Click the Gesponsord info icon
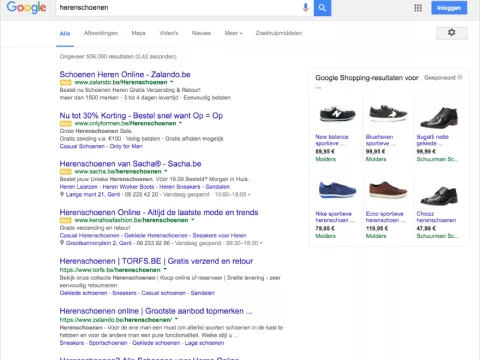Viewport: 480px width, 360px height. click(460, 77)
